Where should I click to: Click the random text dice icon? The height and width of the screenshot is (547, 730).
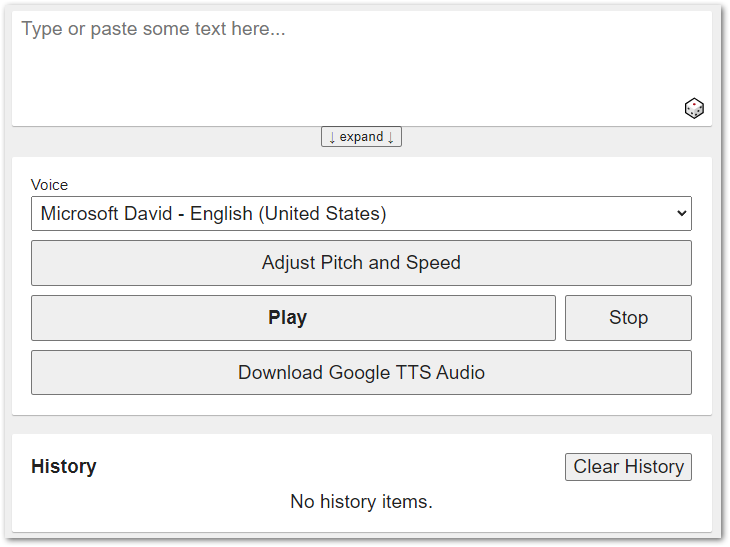[x=694, y=108]
